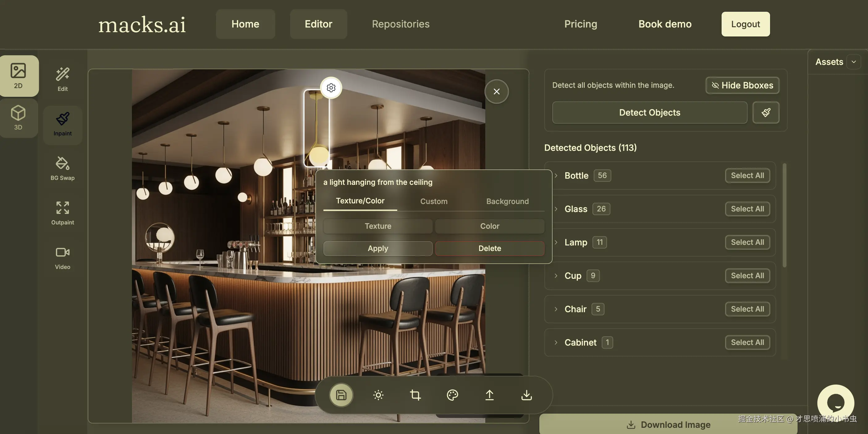Choose the Outpaint tool
Viewport: 868px width, 434px height.
point(62,213)
